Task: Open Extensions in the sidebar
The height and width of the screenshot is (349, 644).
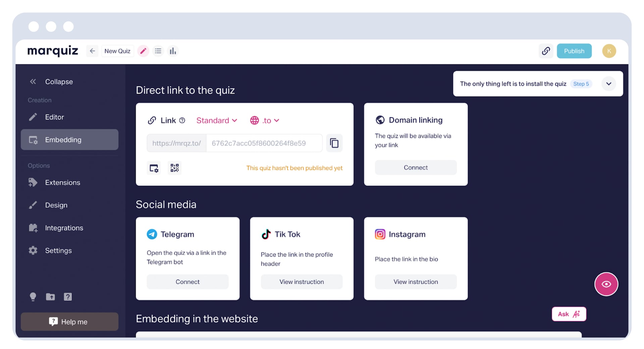Action: click(x=69, y=183)
